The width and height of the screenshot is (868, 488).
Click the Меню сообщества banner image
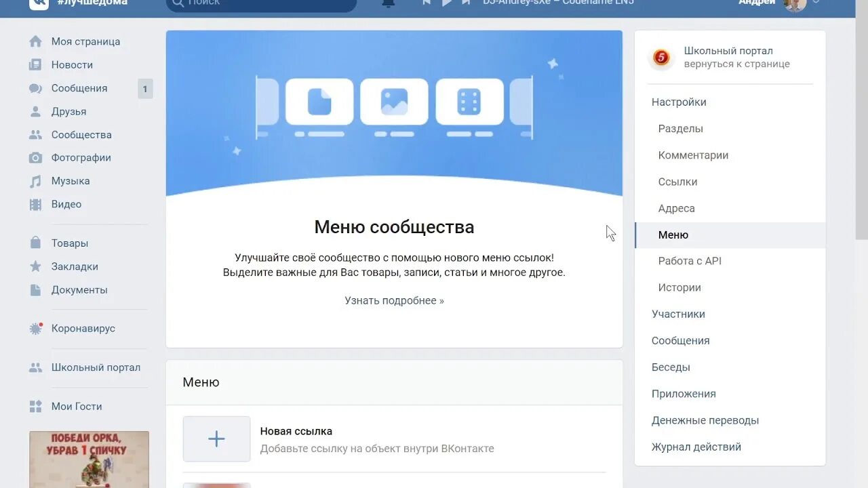(394, 113)
